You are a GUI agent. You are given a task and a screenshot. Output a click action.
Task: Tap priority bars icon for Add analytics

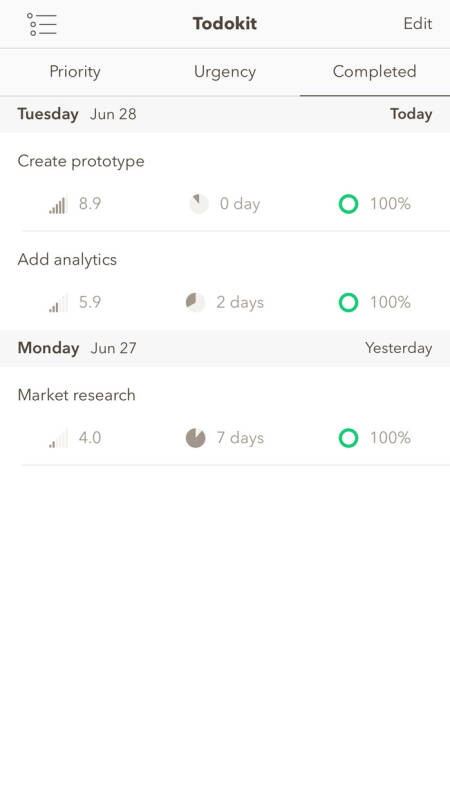point(58,304)
